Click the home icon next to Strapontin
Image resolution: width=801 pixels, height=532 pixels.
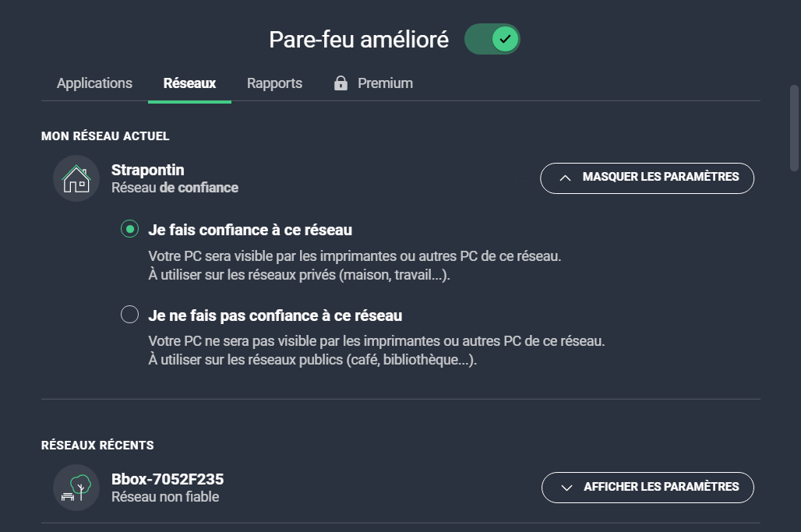pos(76,178)
